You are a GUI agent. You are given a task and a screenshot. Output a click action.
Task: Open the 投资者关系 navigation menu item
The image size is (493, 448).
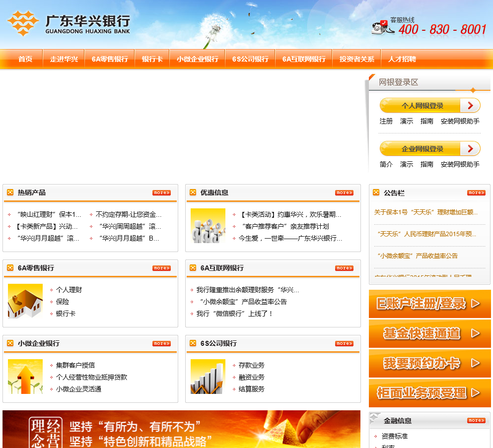pyautogui.click(x=356, y=59)
